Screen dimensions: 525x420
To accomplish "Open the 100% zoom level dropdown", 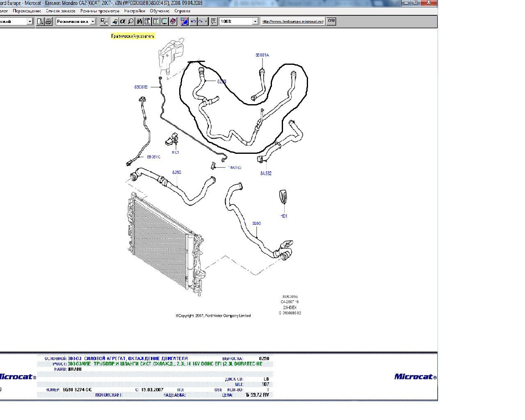I will [x=255, y=21].
